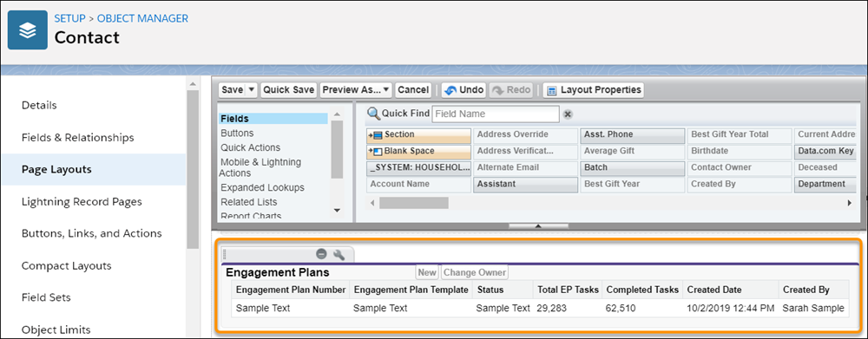Open Lightning Record Pages sidebar item

82,202
